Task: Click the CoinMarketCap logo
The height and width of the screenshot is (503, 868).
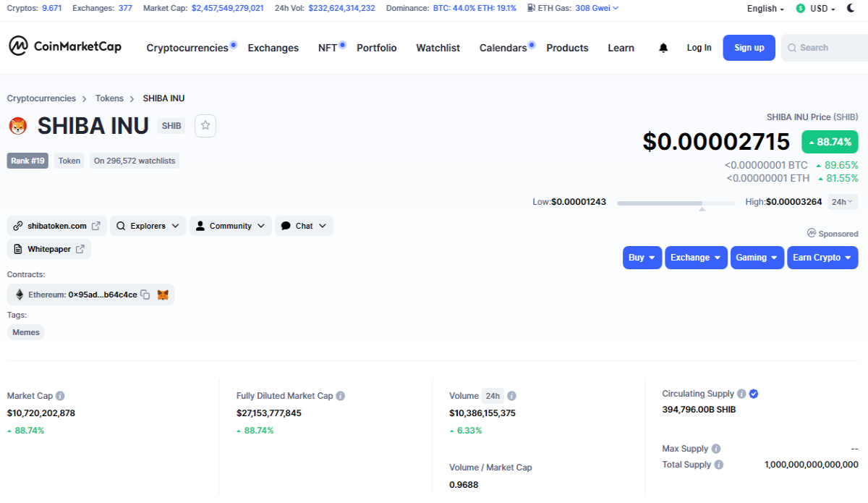Action: click(65, 46)
